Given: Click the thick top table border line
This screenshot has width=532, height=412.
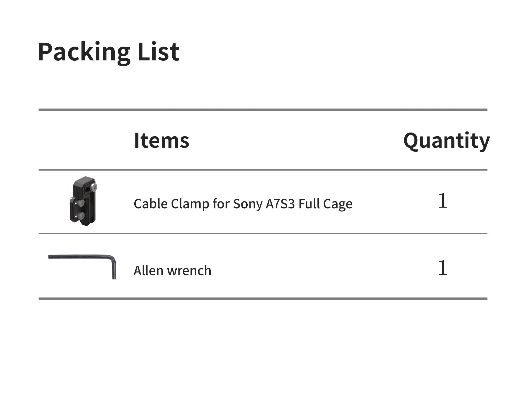Looking at the screenshot, I should [x=263, y=110].
